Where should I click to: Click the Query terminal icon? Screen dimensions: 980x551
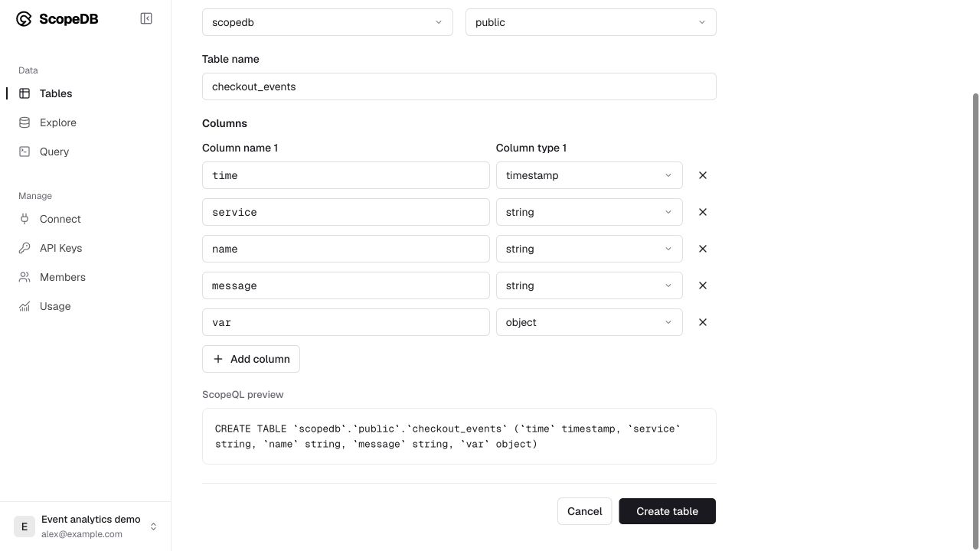pos(24,152)
